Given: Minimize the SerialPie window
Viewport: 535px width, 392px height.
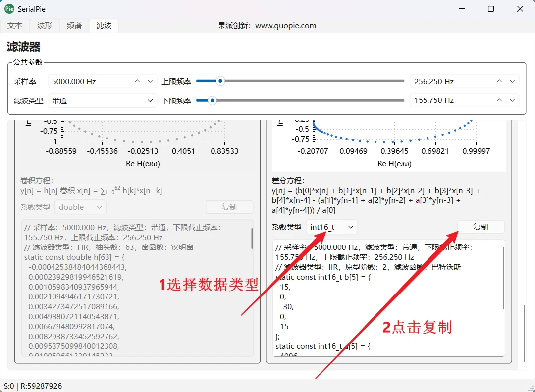Looking at the screenshot, I should [x=462, y=9].
